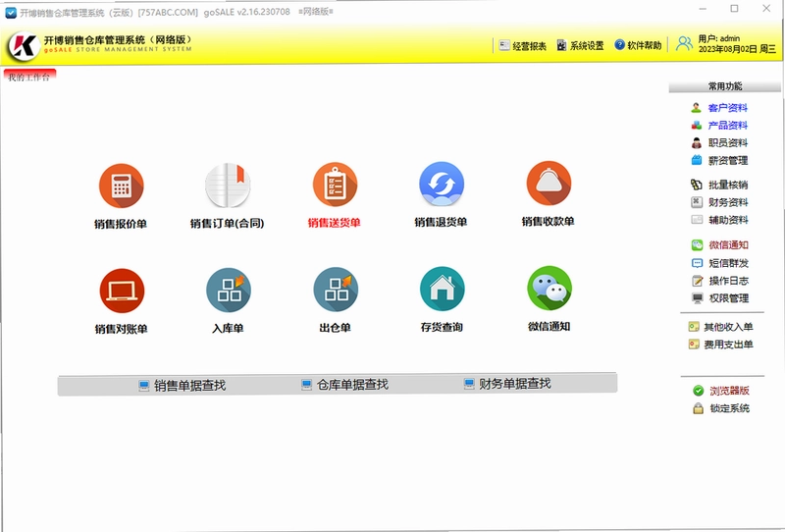Click the 常用功能 panel header
The image size is (785, 532).
pyautogui.click(x=725, y=86)
